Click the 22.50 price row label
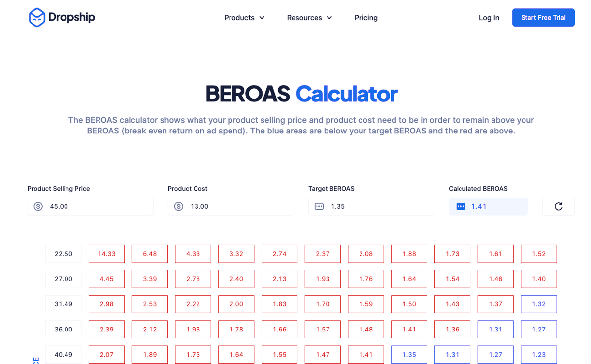Viewport: 591px width, 364px height. pos(64,254)
